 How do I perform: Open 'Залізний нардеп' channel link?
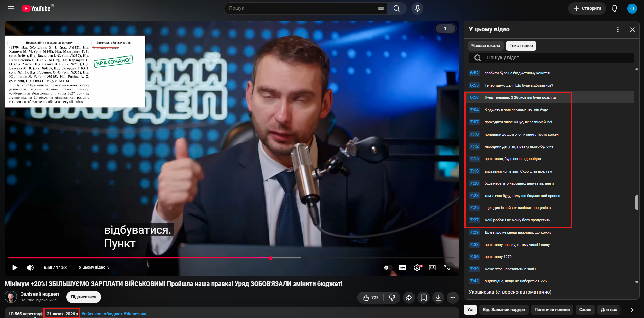40,294
